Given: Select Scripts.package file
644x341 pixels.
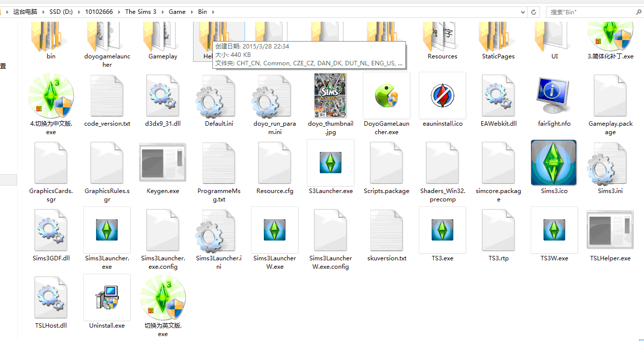Looking at the screenshot, I should 387,168.
